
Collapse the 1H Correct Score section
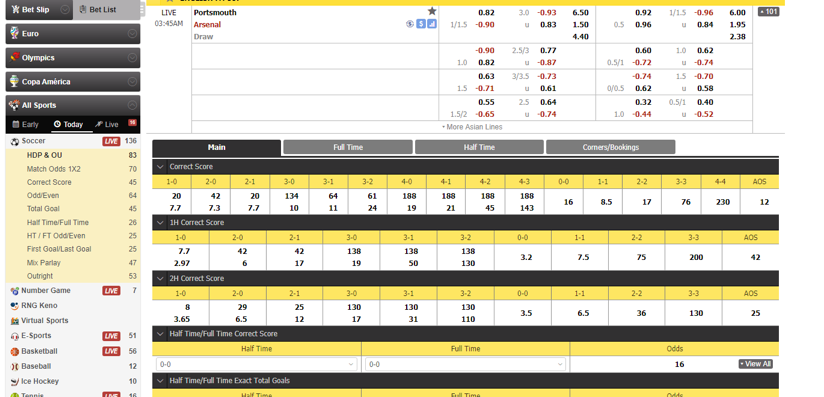pos(161,222)
